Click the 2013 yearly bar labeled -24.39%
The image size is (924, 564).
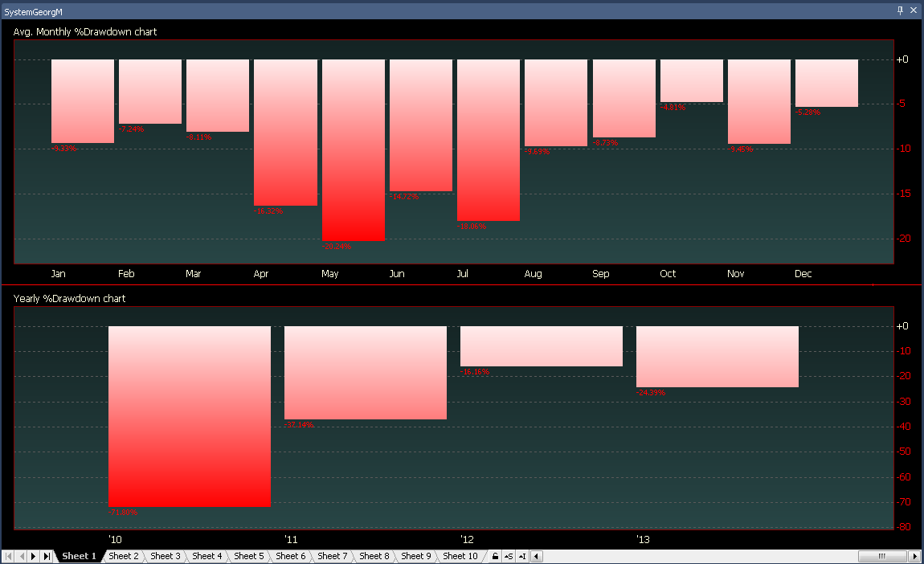718,357
